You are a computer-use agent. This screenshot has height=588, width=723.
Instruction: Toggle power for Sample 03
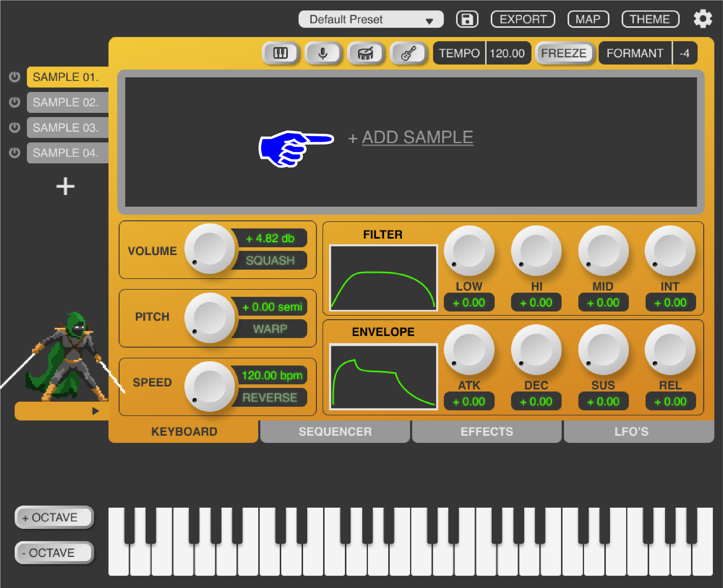click(15, 128)
